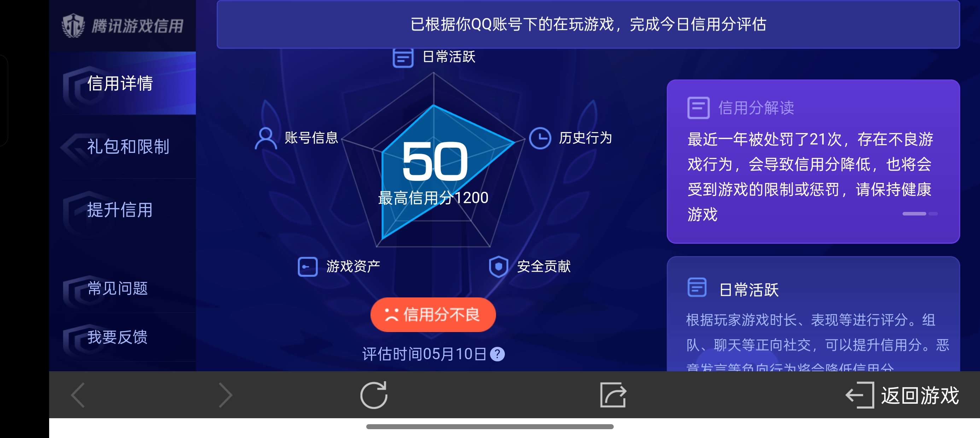980x438 pixels.
Task: Tap the forward navigation arrow
Action: pos(225,395)
